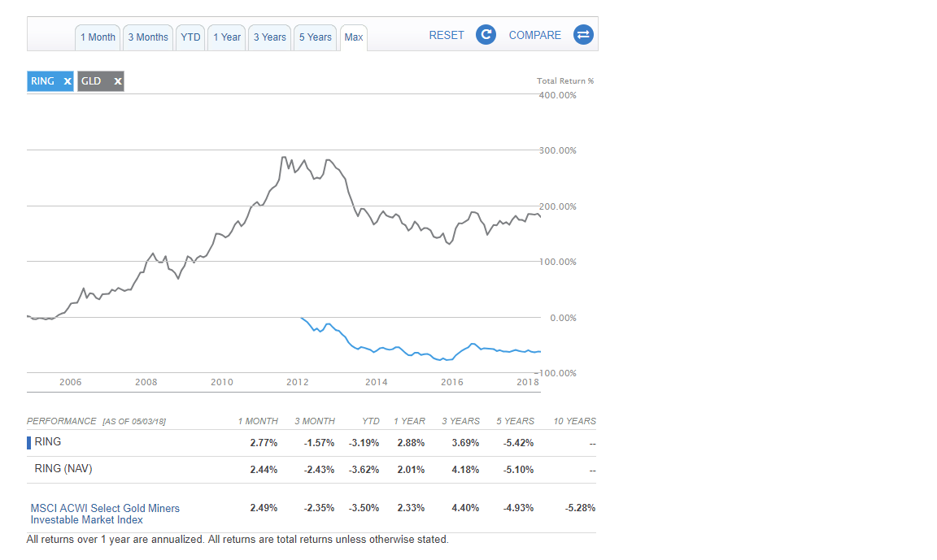Click the 2006 x-axis label
This screenshot has height=560, width=937.
71,382
